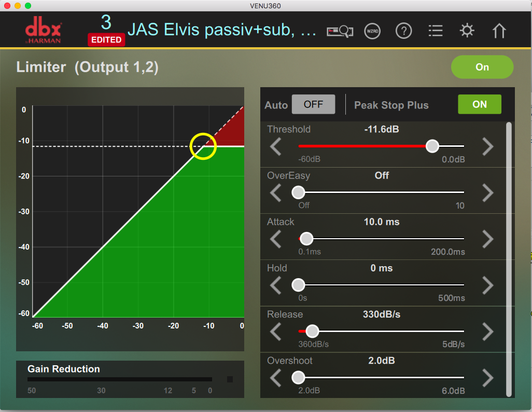Toggle the Limiter On switch
The width and height of the screenshot is (532, 412).
482,67
